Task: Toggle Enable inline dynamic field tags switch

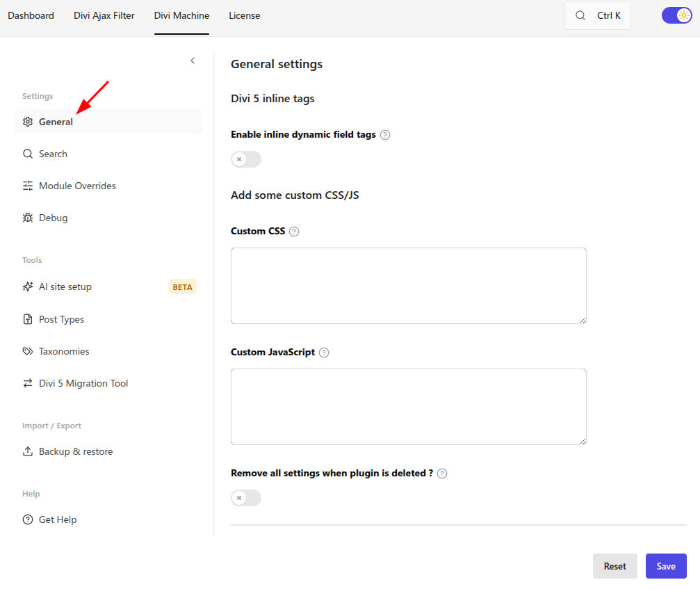Action: click(246, 159)
